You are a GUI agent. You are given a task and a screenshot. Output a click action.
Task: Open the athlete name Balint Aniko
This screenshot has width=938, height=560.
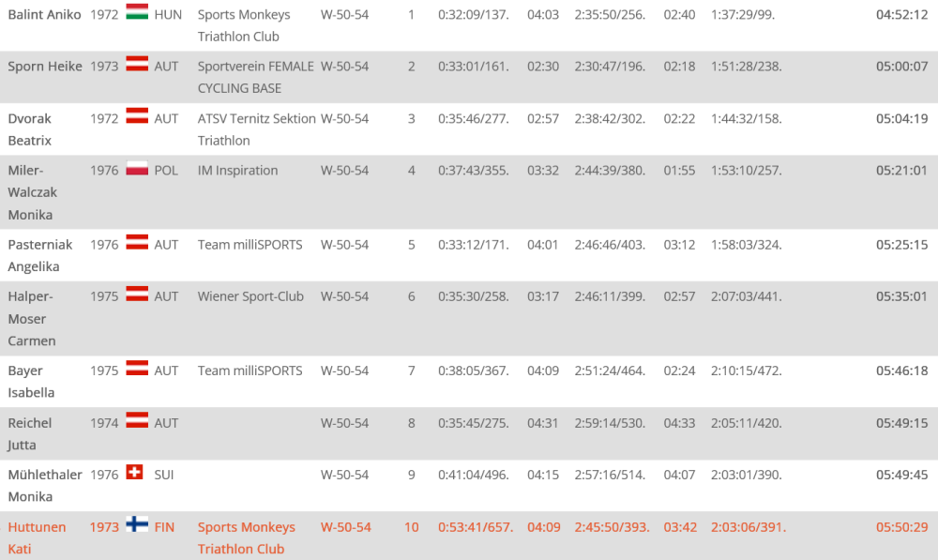(44, 14)
